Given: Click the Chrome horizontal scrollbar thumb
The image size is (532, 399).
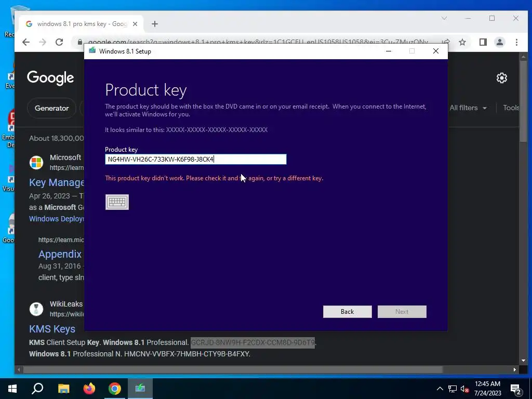Looking at the screenshot, I should [x=232, y=369].
